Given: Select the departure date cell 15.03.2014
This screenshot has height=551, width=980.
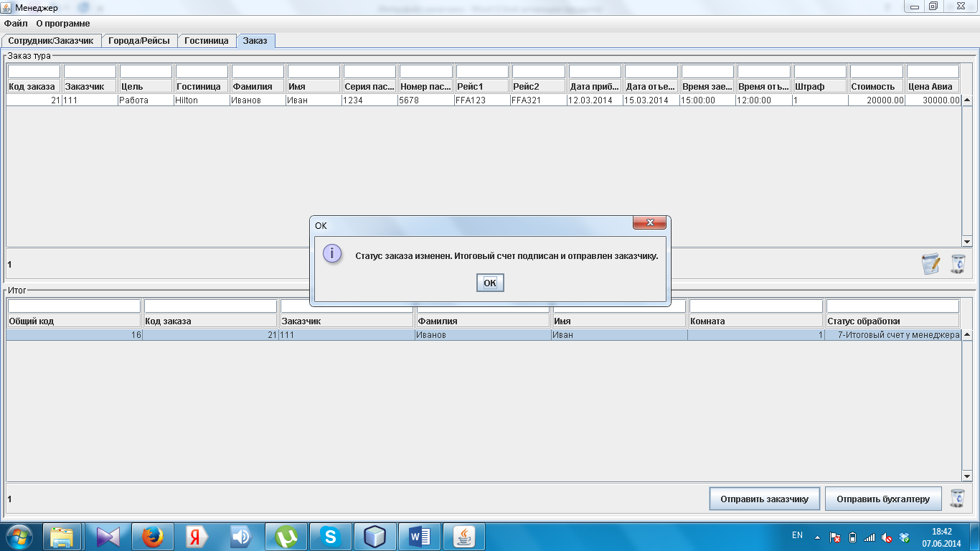Looking at the screenshot, I should tap(651, 100).
